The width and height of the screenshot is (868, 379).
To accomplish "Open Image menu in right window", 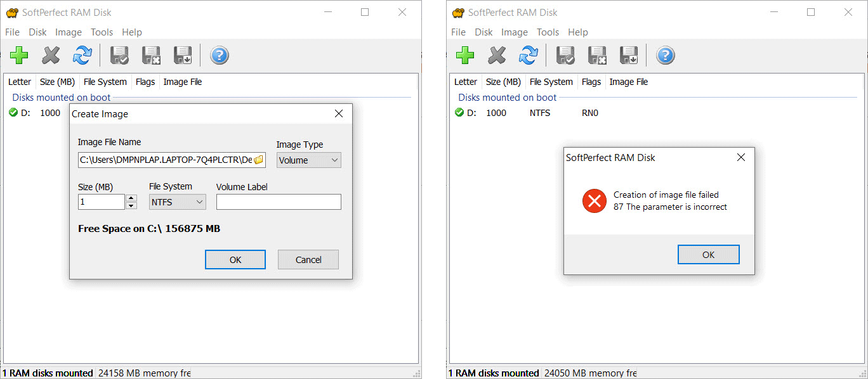I will (515, 32).
